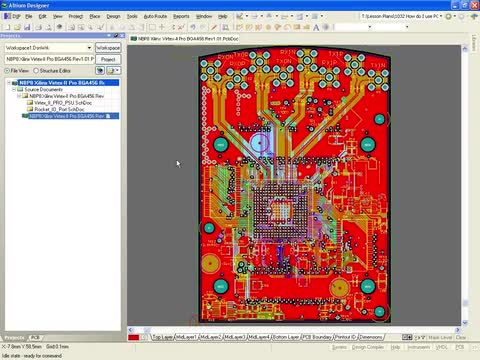
Task: Select Virtex_II_PRO_PSU.SchDoc in the tree
Action: tap(63, 103)
